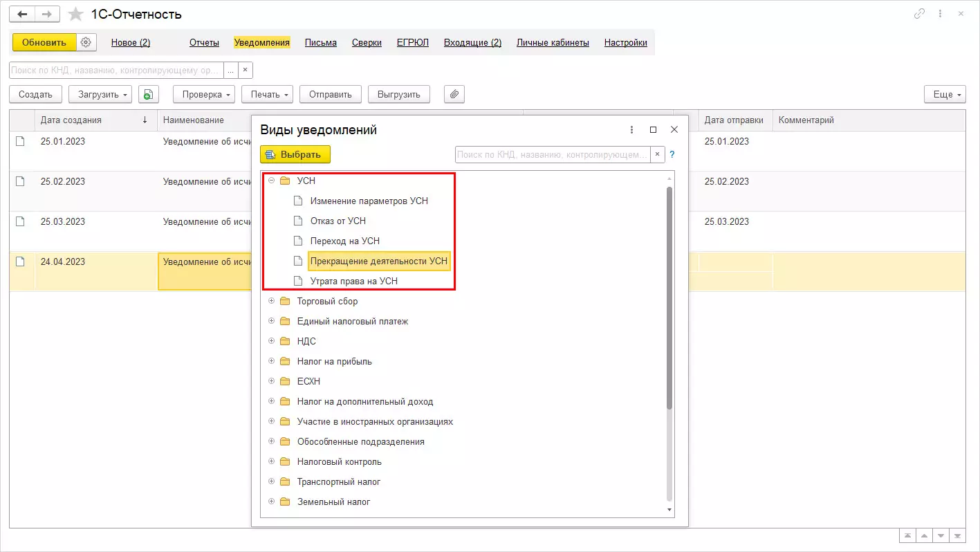980x552 pixels.
Task: Click the dialog's vertical scrollbar
Action: coord(669,297)
